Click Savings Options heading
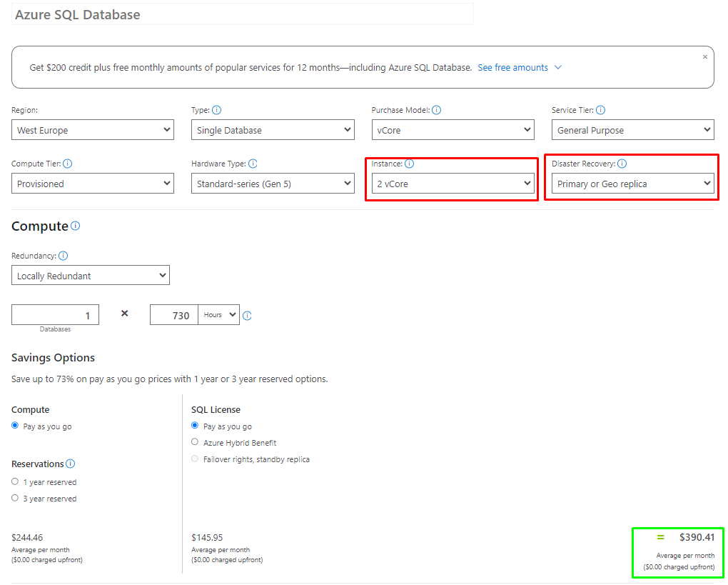Image resolution: width=728 pixels, height=585 pixels. click(53, 358)
